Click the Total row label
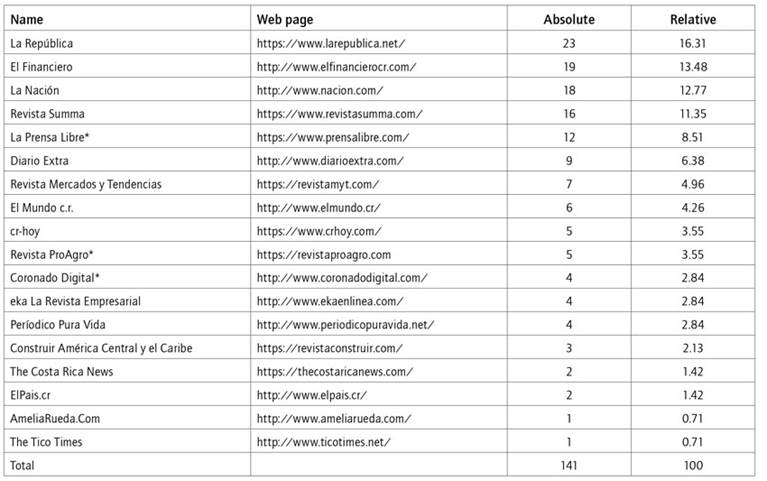Image resolution: width=767 pixels, height=481 pixels. click(22, 465)
